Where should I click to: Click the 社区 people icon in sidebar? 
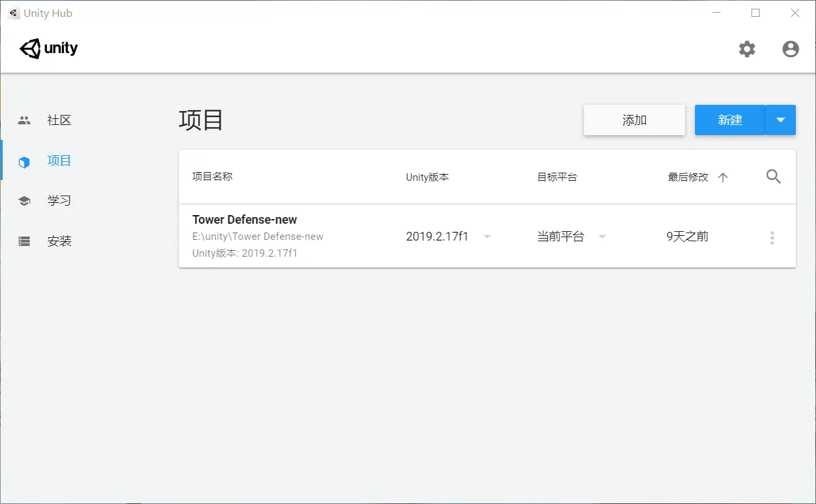pos(24,120)
